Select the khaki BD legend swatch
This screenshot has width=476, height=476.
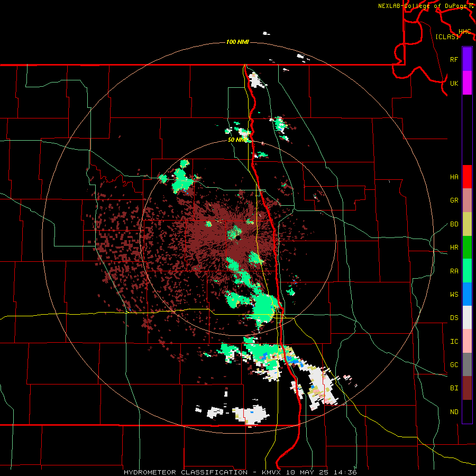(x=467, y=224)
